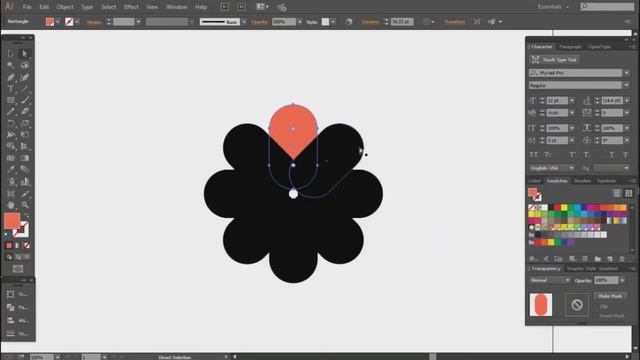Select the Direct Selection tool

click(x=24, y=53)
